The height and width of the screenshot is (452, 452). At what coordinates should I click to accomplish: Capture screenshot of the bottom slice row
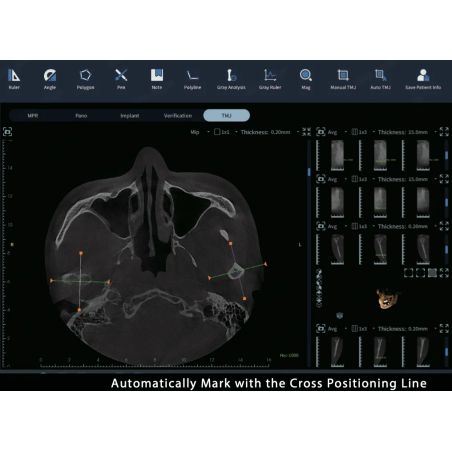click(321, 329)
